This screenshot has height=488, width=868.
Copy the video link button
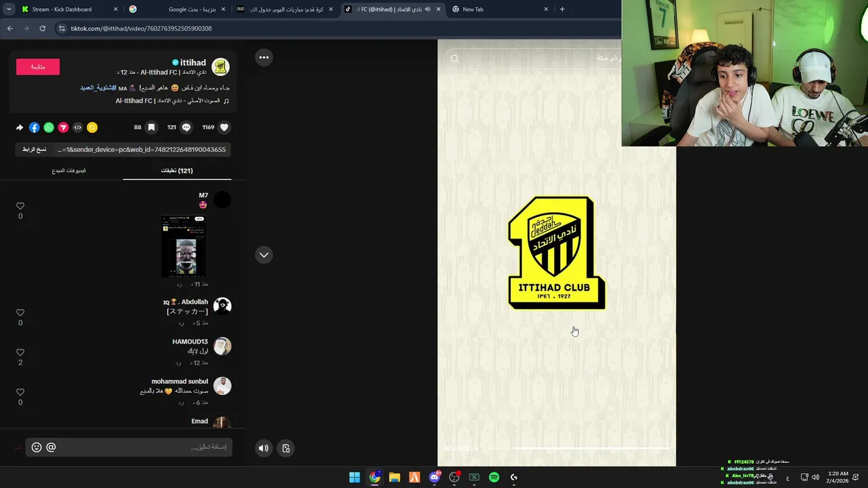click(35, 149)
